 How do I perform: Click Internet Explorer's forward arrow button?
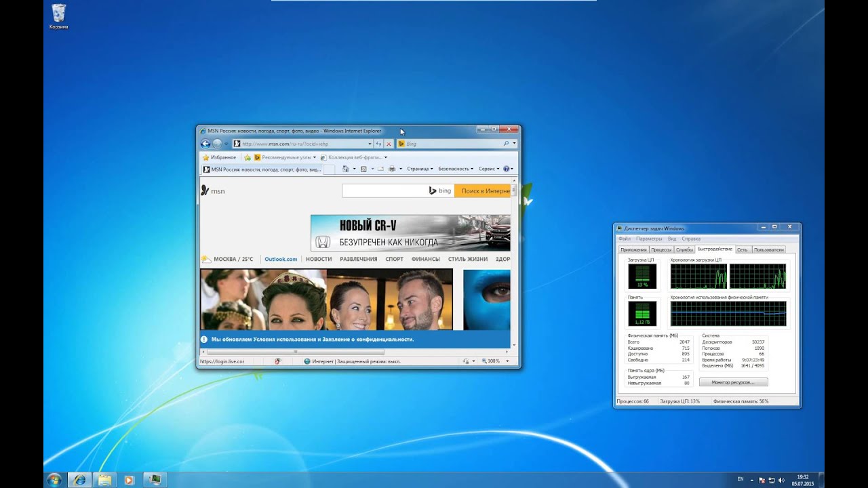click(217, 144)
